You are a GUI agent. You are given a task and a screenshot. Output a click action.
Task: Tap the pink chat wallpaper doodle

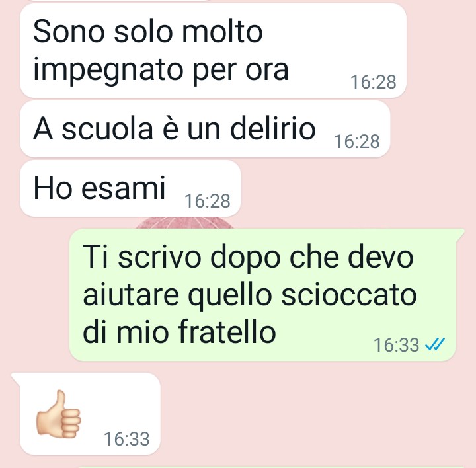tap(184, 223)
